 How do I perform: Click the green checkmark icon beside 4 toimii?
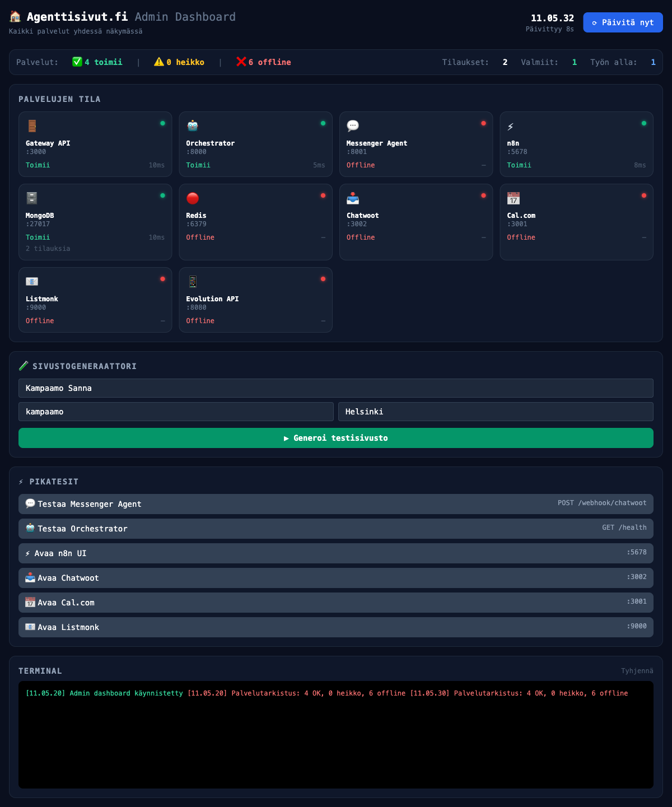point(77,62)
